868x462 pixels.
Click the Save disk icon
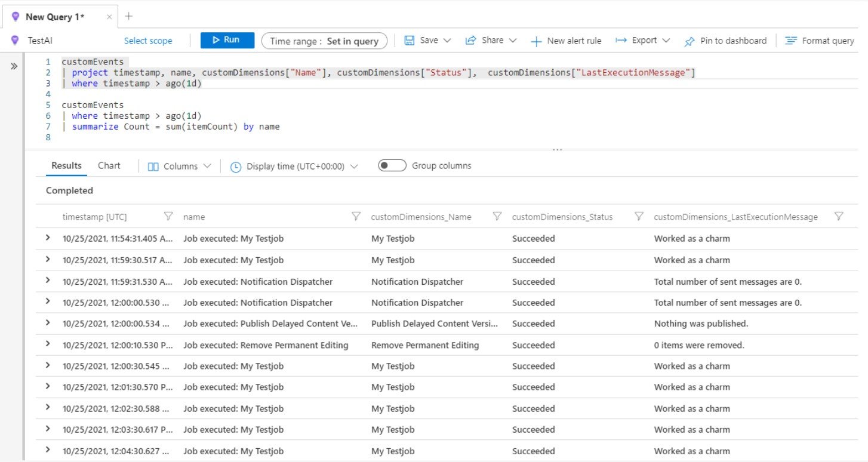tap(410, 41)
